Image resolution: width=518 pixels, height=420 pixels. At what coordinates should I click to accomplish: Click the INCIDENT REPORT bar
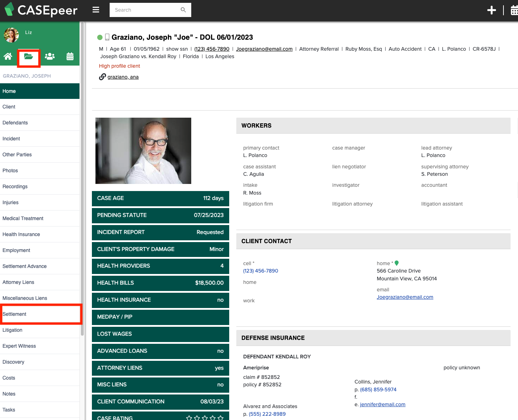pos(160,233)
